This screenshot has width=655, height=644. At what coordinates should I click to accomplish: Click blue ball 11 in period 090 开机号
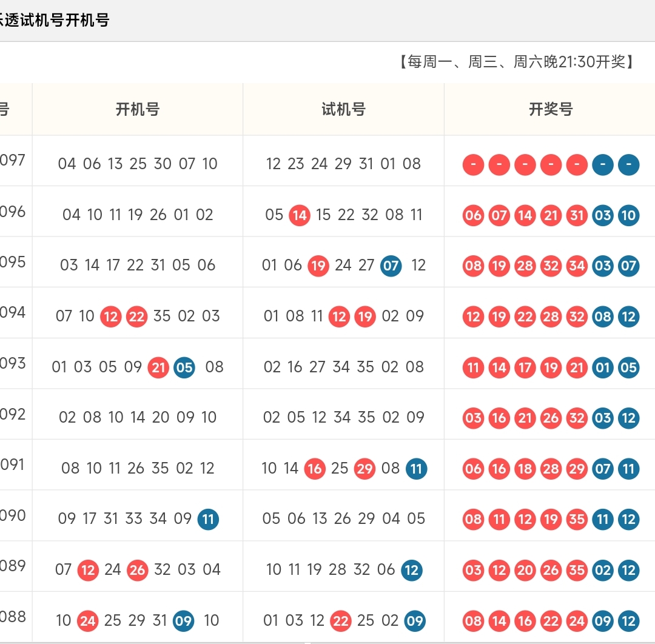tap(208, 519)
